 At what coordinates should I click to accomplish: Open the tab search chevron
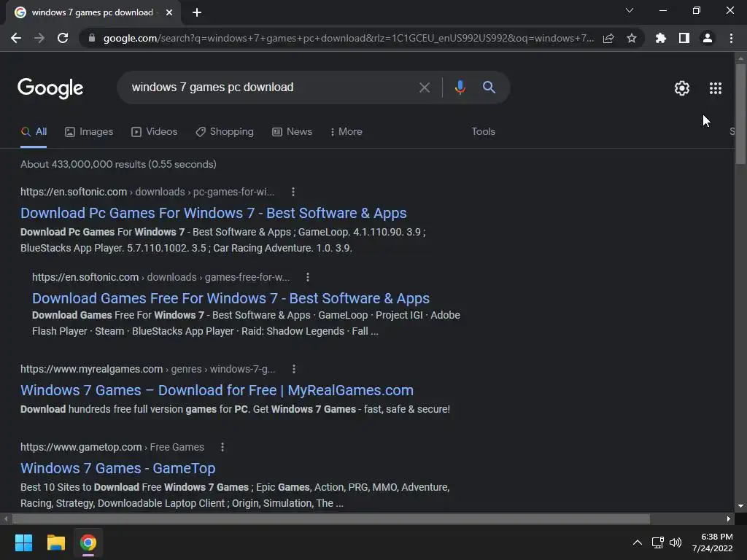(x=630, y=10)
